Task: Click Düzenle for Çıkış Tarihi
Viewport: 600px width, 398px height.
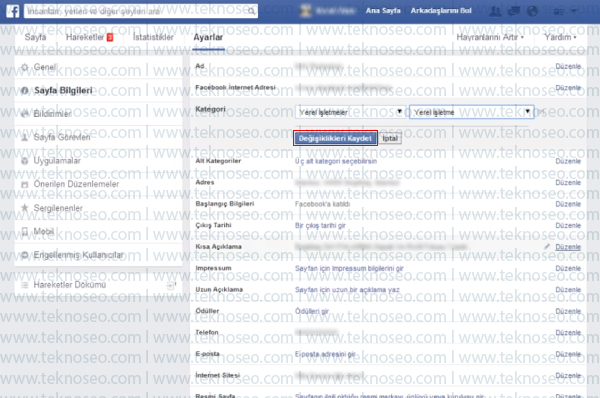Action: [568, 225]
